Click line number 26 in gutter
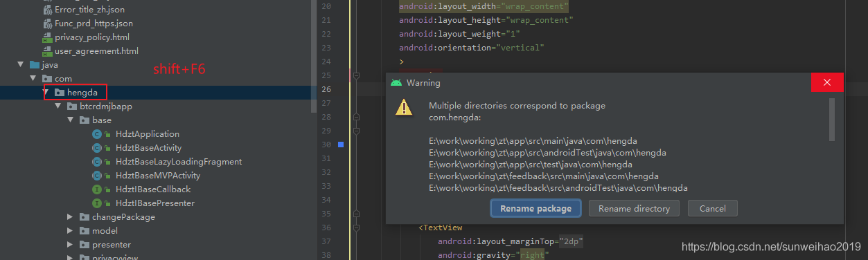The width and height of the screenshot is (868, 260). (327, 89)
